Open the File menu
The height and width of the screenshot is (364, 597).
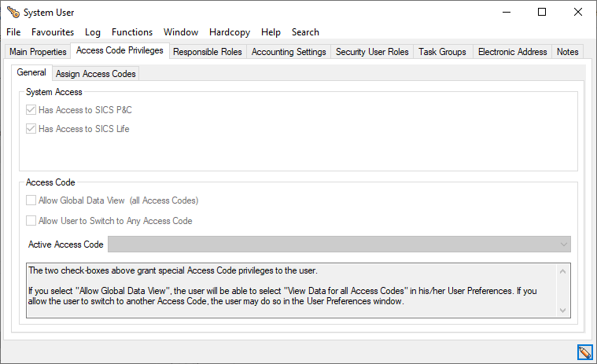pyautogui.click(x=13, y=32)
